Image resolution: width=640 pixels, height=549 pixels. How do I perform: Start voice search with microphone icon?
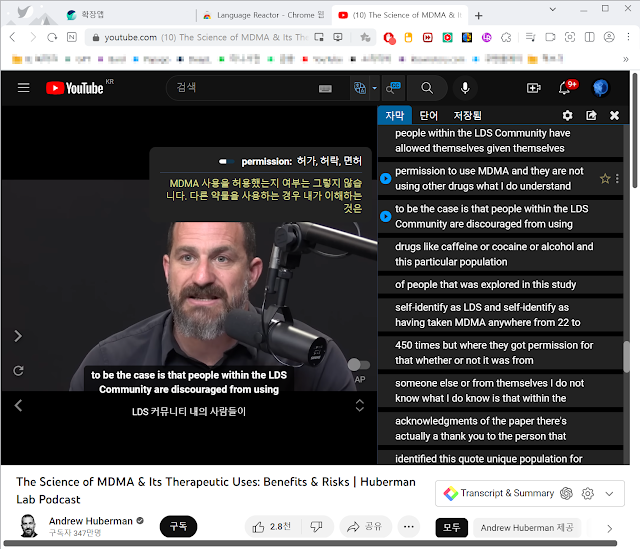click(x=465, y=88)
